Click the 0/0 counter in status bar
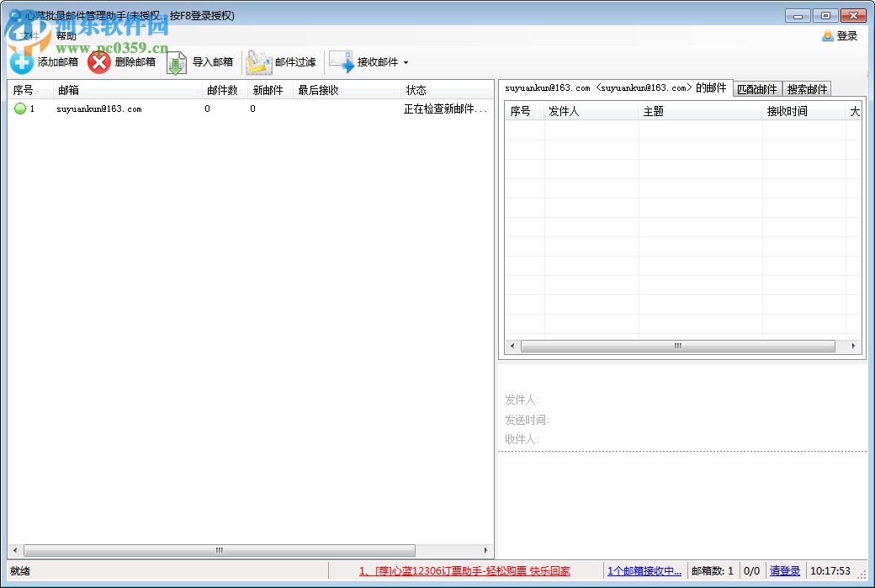 click(751, 570)
